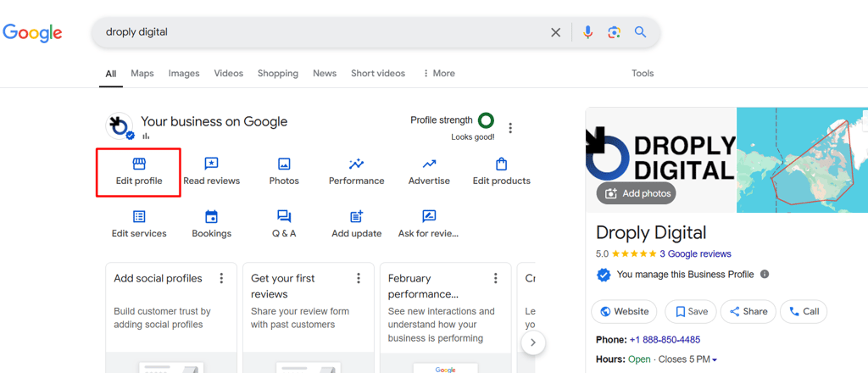Expand the More search filters menu
868x373 pixels.
439,74
